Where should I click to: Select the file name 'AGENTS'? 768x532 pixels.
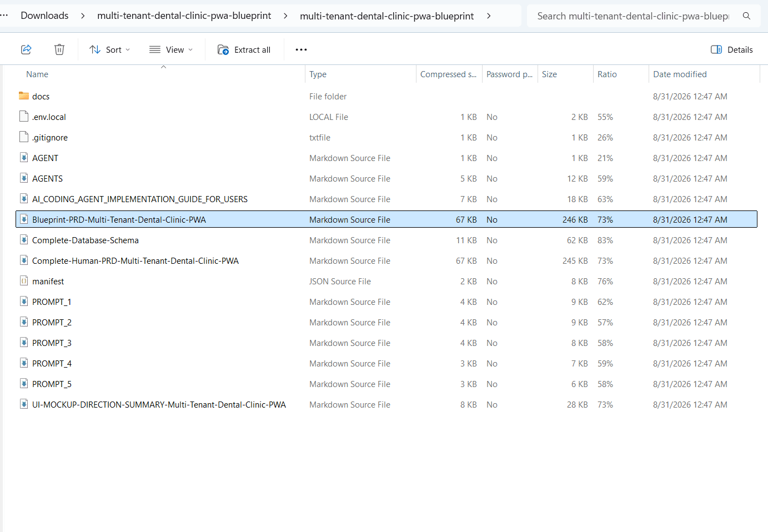(x=47, y=179)
